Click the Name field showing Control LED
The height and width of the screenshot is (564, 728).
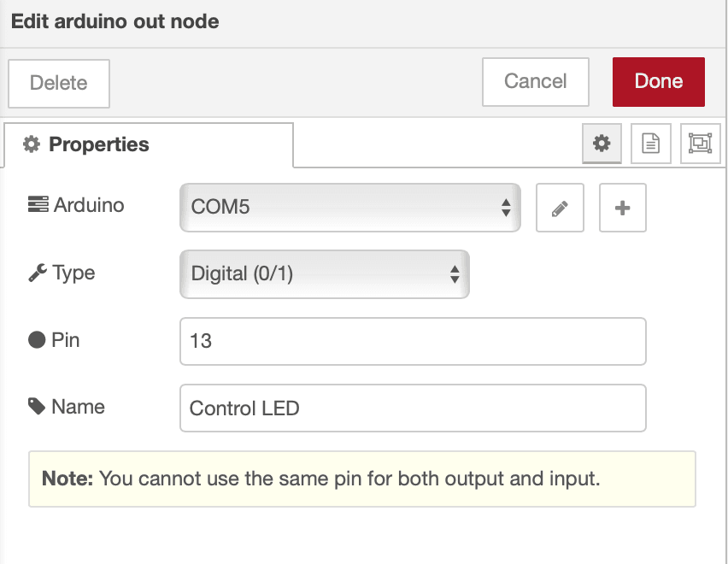[413, 408]
